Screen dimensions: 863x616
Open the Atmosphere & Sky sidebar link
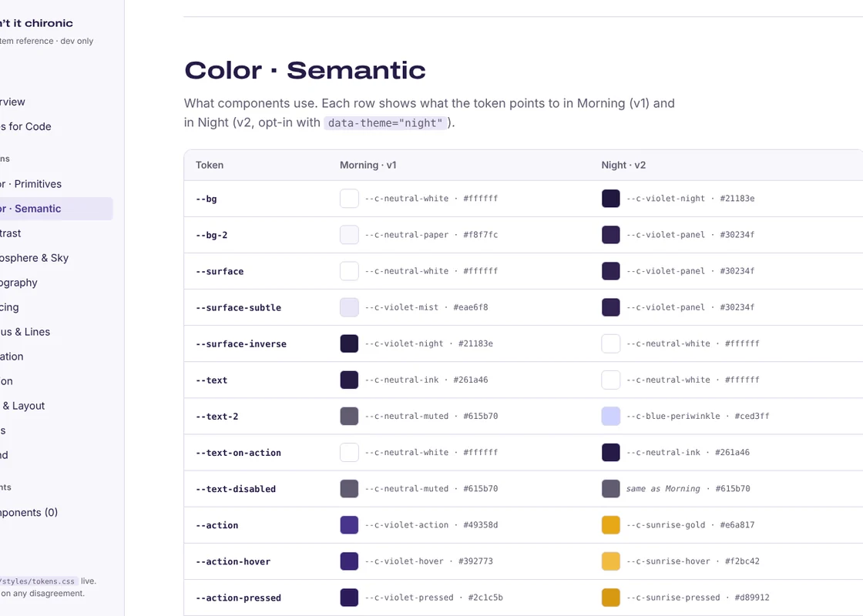pyautogui.click(x=34, y=258)
